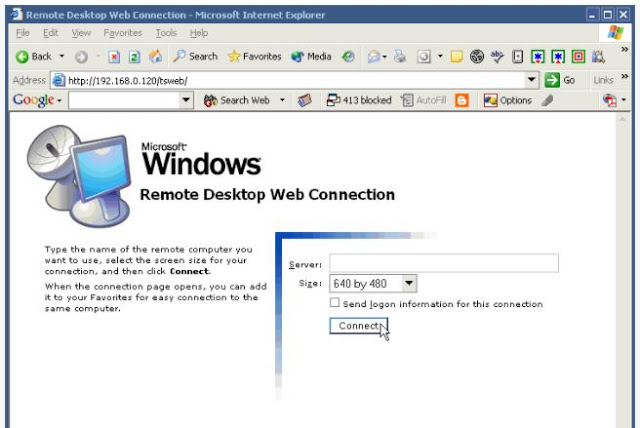The height and width of the screenshot is (428, 640).
Task: Click the Remote Desktop satellite dish logo
Action: click(x=78, y=176)
